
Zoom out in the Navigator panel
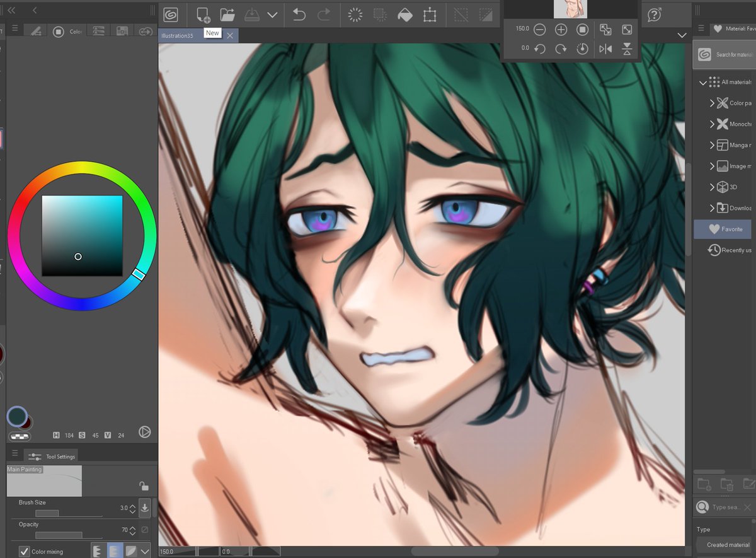click(x=539, y=30)
